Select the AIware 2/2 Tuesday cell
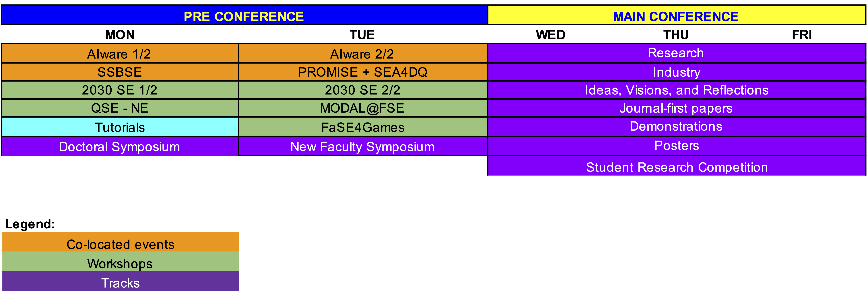 [363, 54]
